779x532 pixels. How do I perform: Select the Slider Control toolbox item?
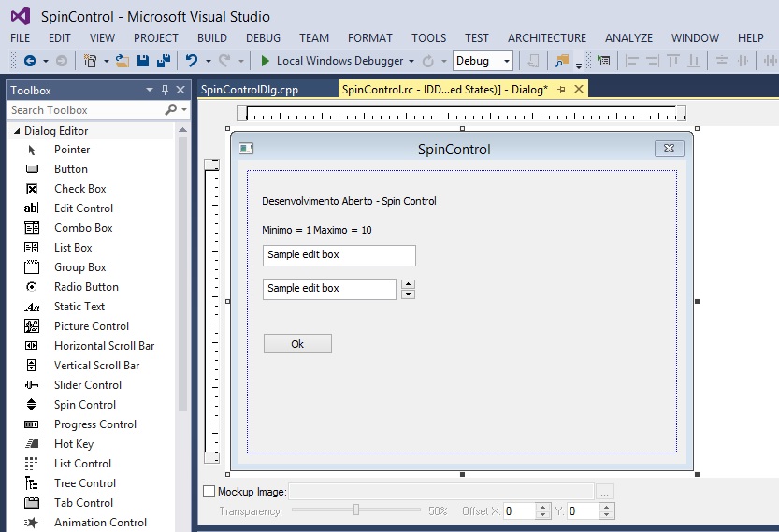(x=87, y=385)
